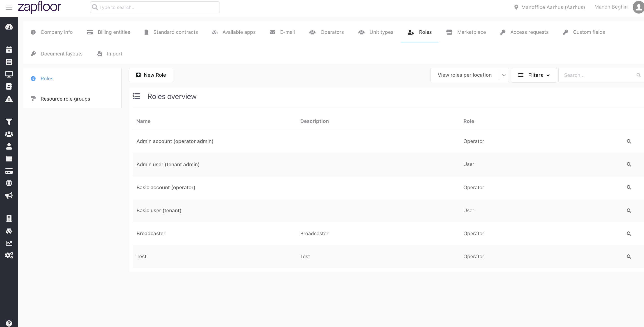Open the megaphone announcements sidebar icon

click(9, 196)
